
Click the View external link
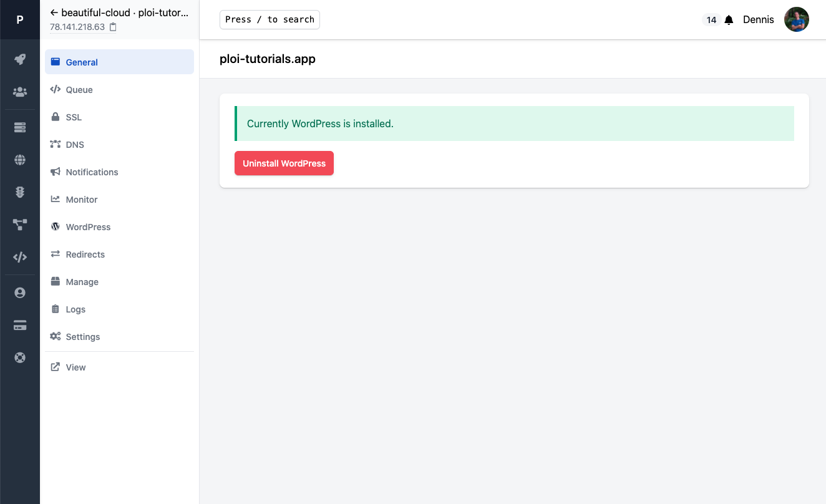[119, 367]
